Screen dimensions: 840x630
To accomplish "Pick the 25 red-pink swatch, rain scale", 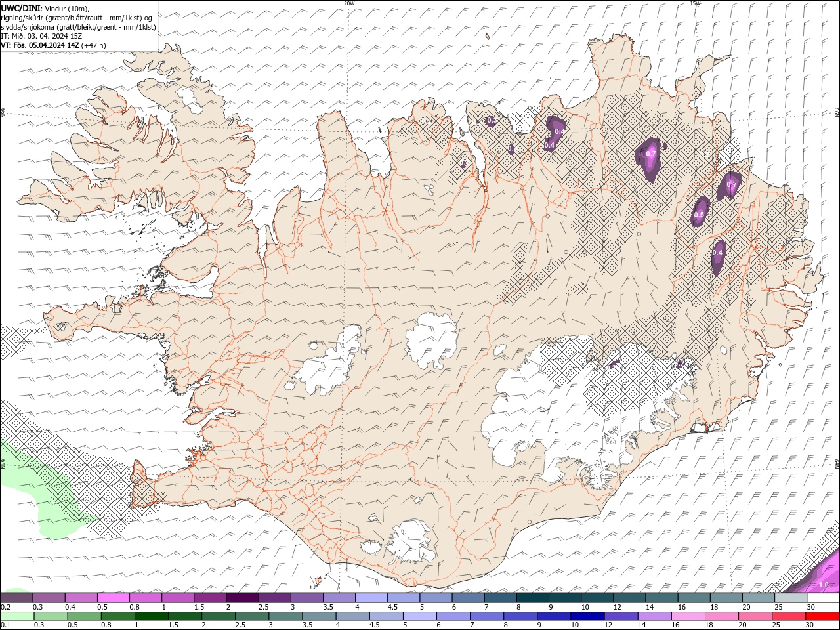I will coord(788,616).
